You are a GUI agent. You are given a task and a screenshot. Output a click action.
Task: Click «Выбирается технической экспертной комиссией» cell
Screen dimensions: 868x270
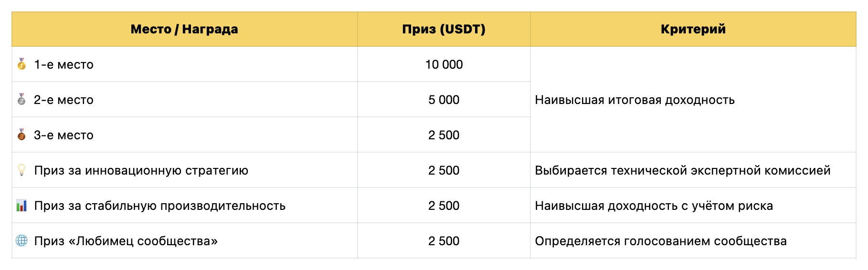tap(682, 170)
